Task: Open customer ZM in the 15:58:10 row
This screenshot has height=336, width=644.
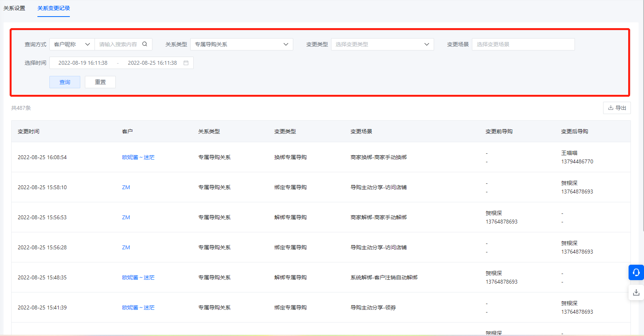Action: (126, 187)
